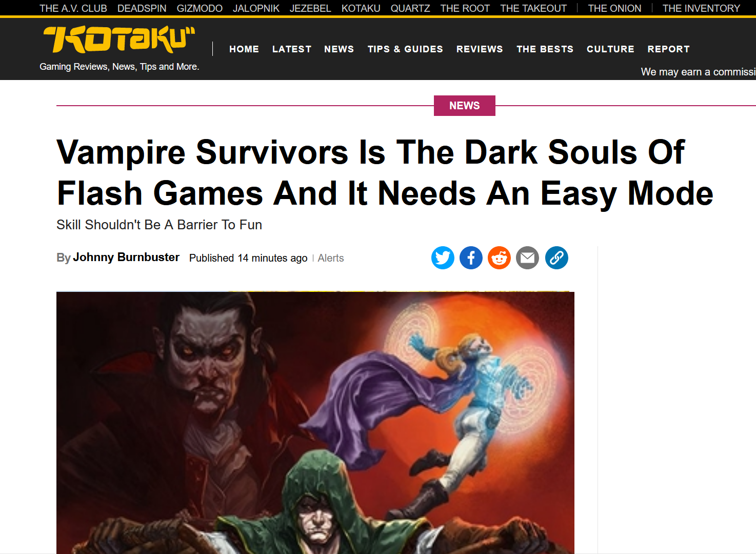The width and height of the screenshot is (756, 554).
Task: Click the red NEWS category badge
Action: tap(465, 106)
